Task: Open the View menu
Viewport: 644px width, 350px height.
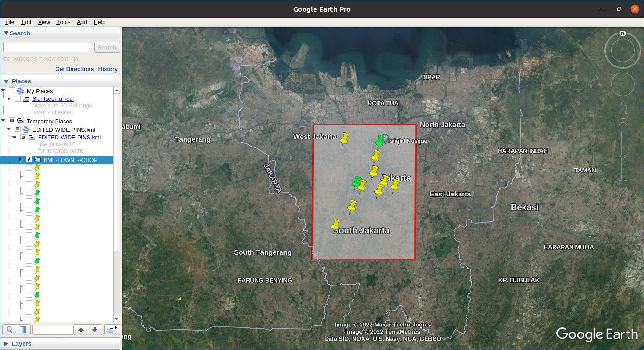Action: pos(44,22)
